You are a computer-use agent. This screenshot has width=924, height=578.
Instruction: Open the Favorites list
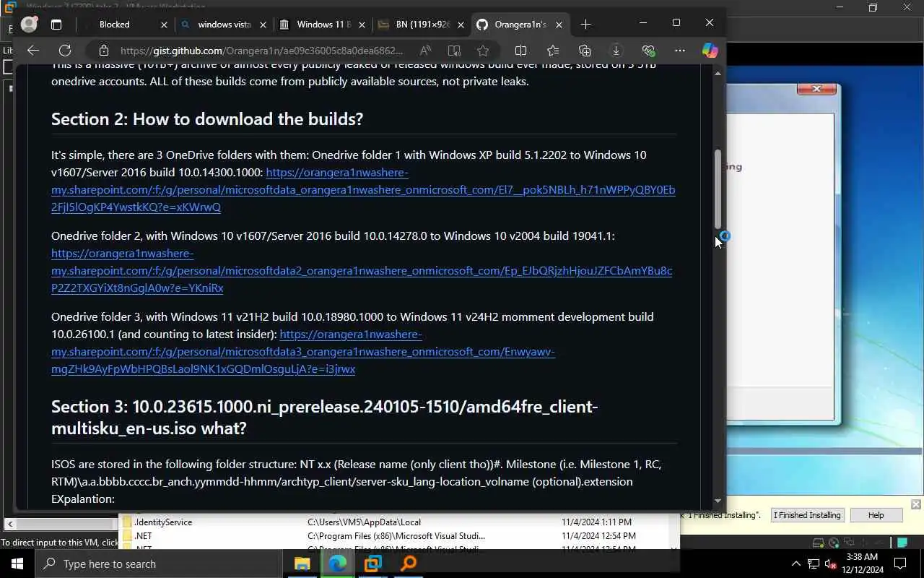coord(553,51)
